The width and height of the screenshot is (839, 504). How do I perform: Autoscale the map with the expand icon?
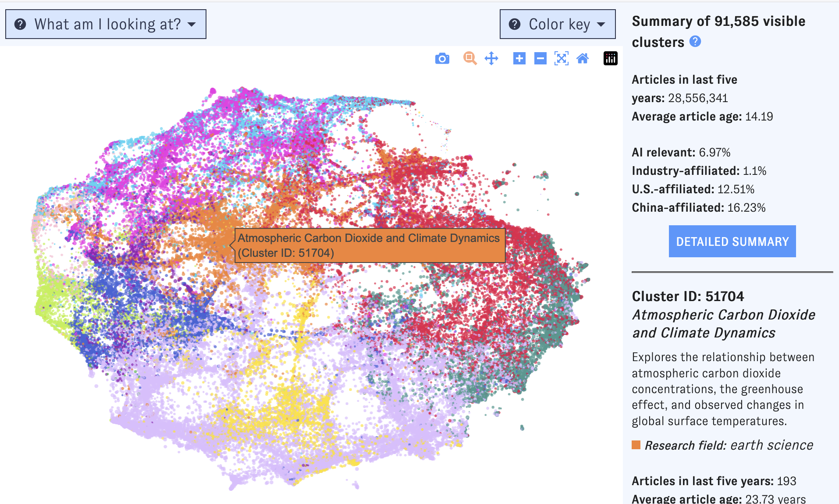(x=562, y=58)
